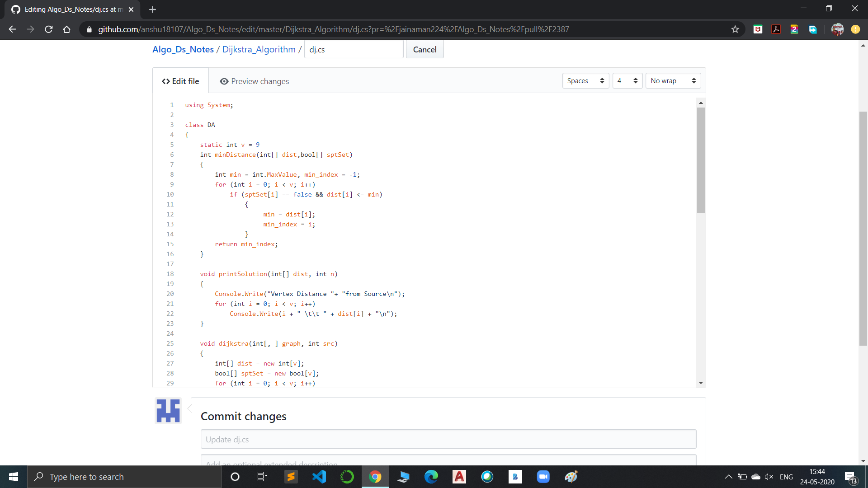Cancel editing dj.cs
868x488 pixels.
[x=425, y=49]
